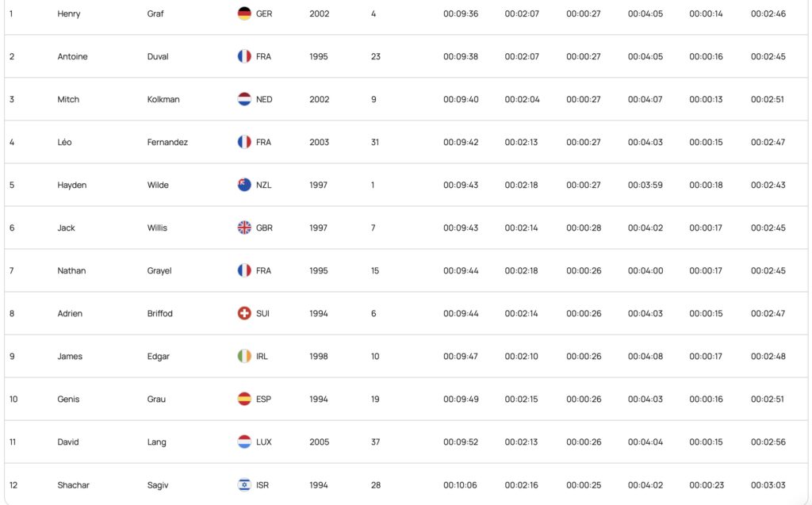The image size is (812, 505).
Task: Click the Great Britain flag icon
Action: coord(244,228)
